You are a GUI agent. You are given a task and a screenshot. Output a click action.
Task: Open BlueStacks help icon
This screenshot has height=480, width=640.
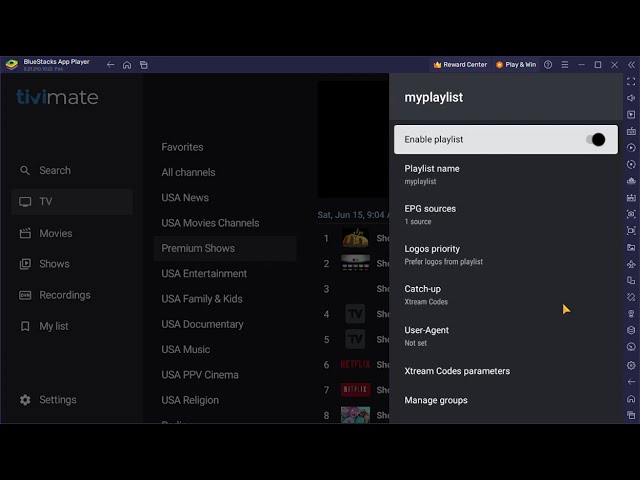click(548, 64)
